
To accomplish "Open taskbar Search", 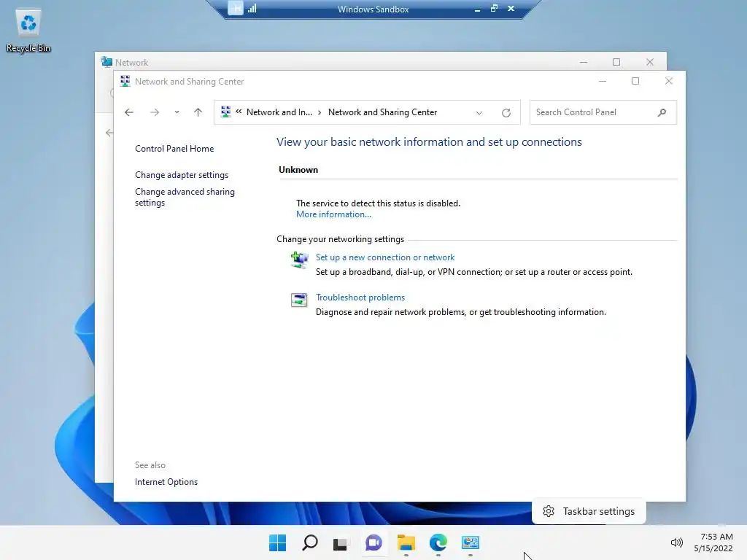I will [x=309, y=542].
